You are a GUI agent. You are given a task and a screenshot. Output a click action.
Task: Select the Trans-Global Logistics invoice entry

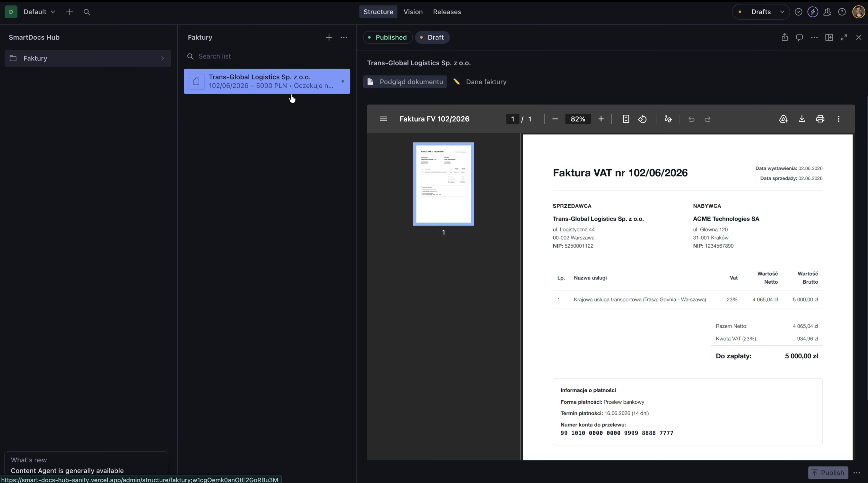pos(267,81)
